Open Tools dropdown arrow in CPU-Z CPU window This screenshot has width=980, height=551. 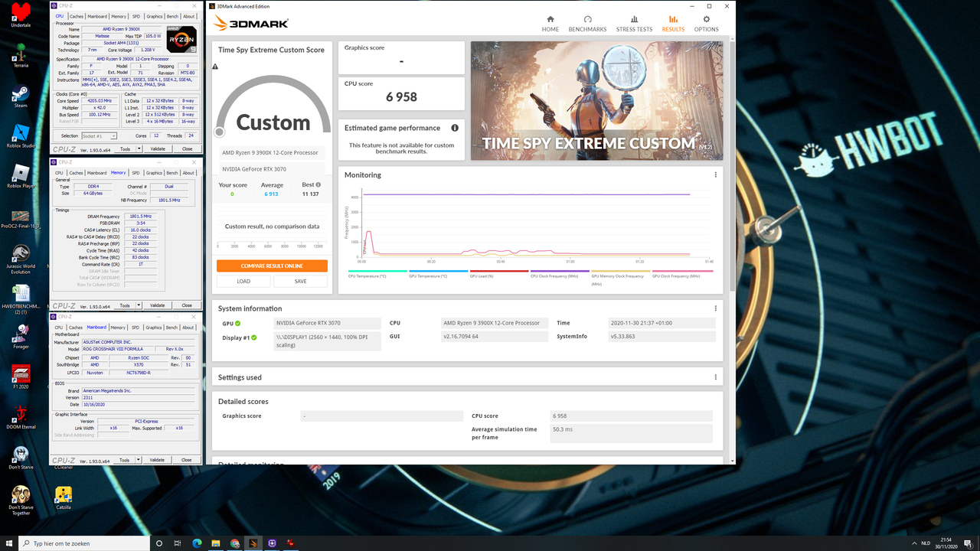(138, 149)
